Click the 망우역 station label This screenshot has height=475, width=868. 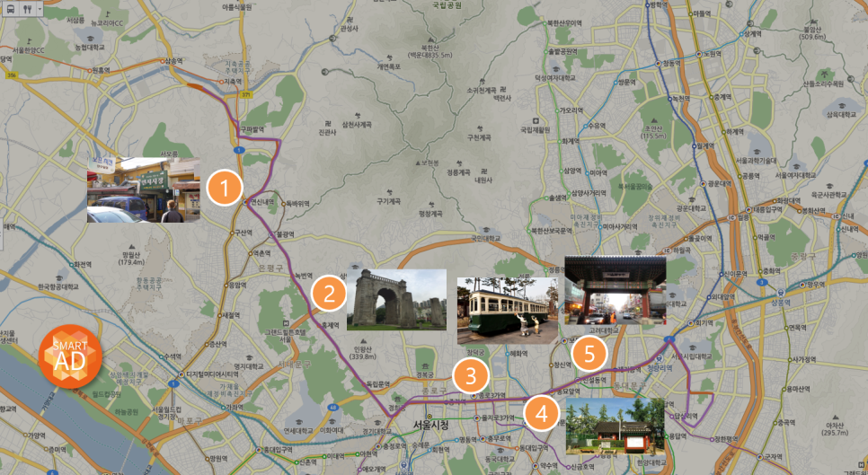tap(816, 285)
